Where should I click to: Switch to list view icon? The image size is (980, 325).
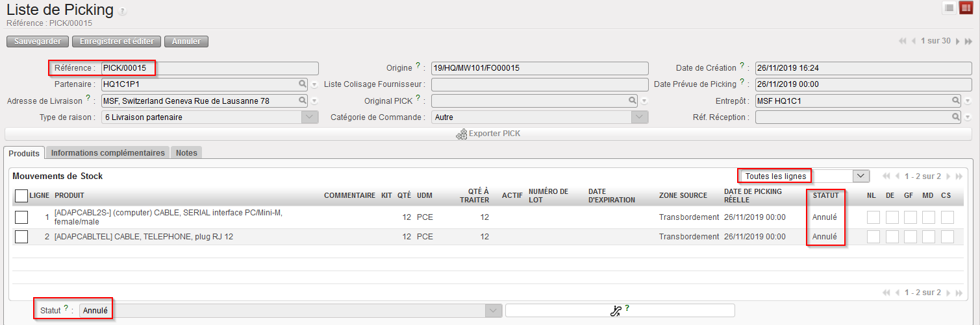coord(949,8)
